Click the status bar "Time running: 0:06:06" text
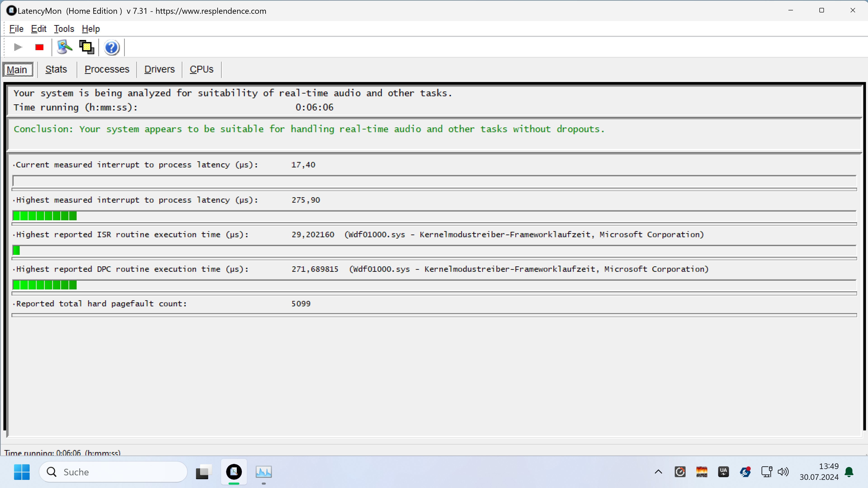 point(62,453)
